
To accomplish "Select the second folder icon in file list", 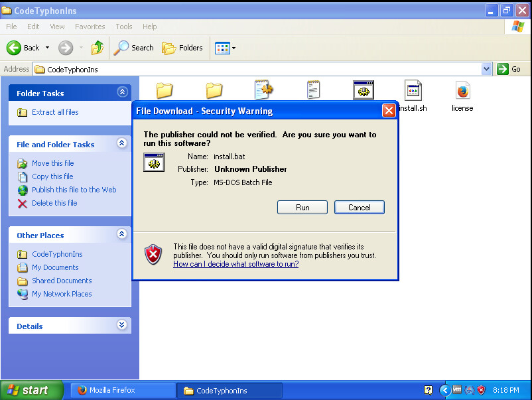I will [214, 90].
